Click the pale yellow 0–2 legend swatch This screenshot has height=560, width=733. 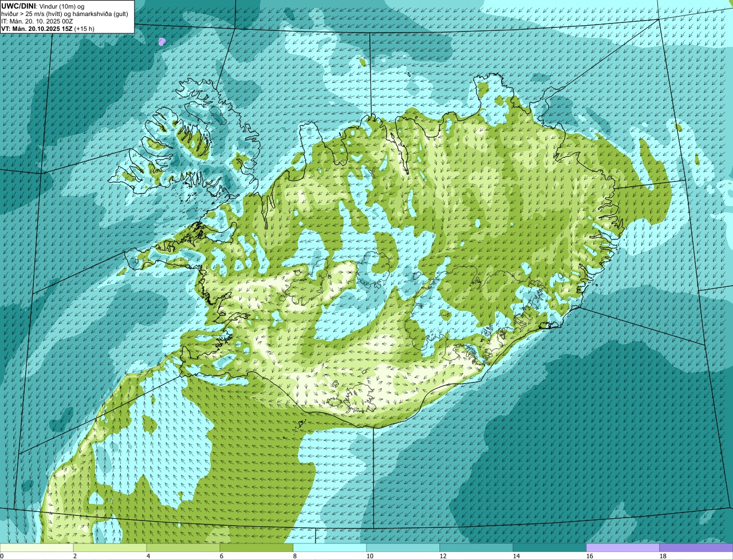[x=37, y=548]
